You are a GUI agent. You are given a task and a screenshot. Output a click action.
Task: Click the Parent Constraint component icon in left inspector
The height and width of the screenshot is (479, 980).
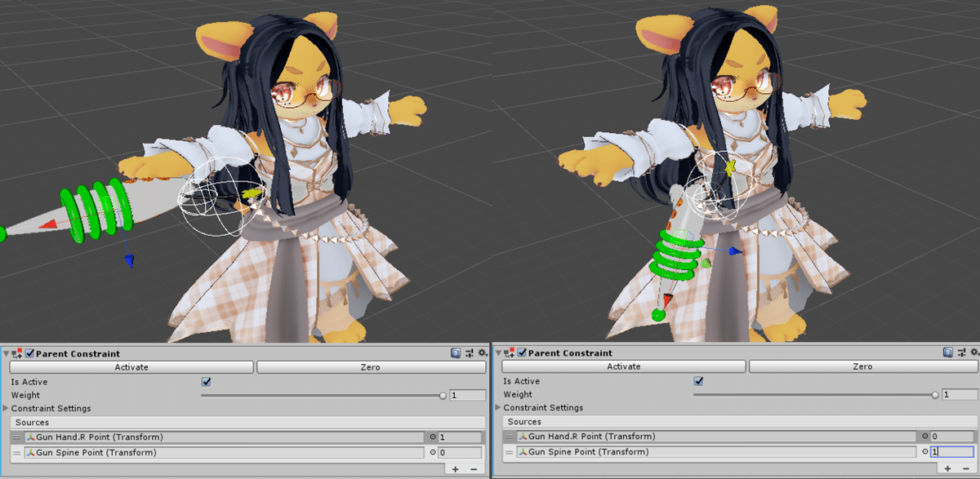coord(18,353)
